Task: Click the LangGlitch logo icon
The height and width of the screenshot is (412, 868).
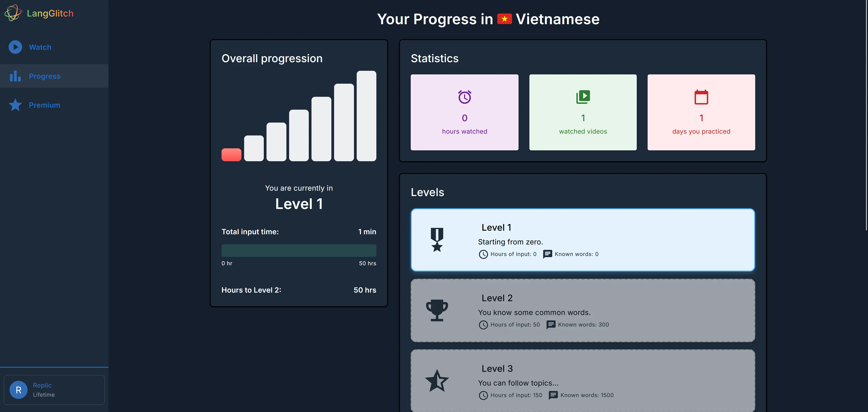Action: [x=13, y=13]
